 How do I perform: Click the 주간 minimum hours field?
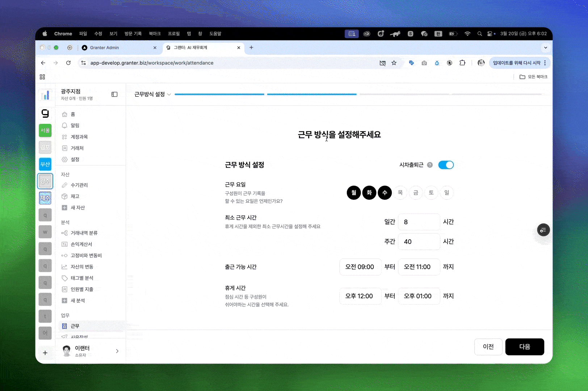419,242
